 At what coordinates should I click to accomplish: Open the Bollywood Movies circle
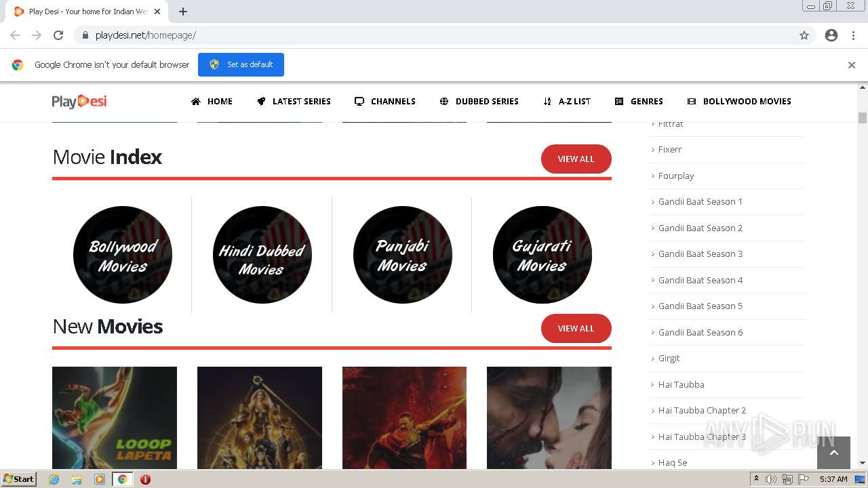(x=122, y=255)
